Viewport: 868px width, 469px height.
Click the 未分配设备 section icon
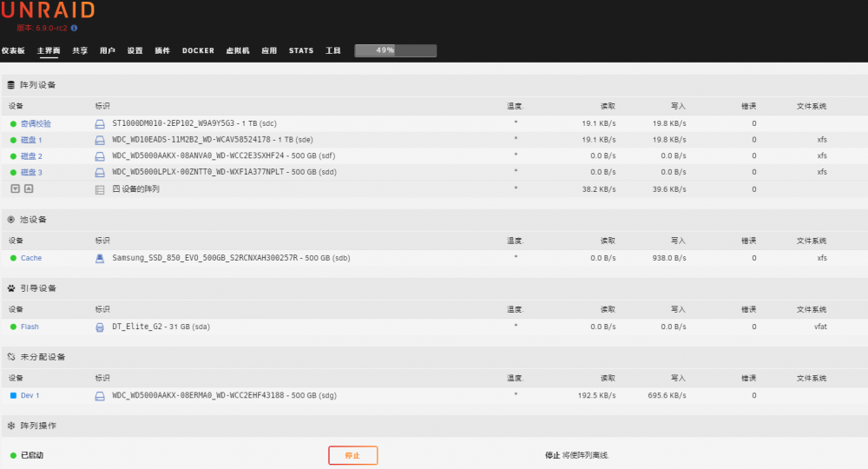(11, 357)
